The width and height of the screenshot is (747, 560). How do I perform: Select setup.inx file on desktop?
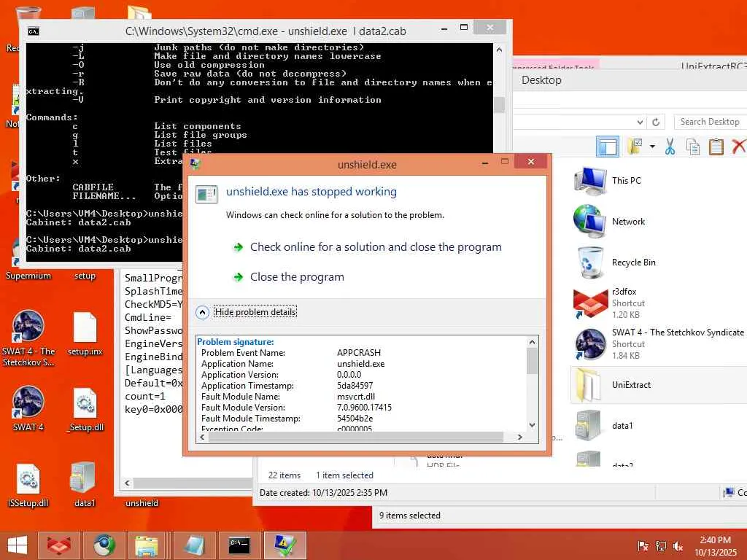[85, 334]
